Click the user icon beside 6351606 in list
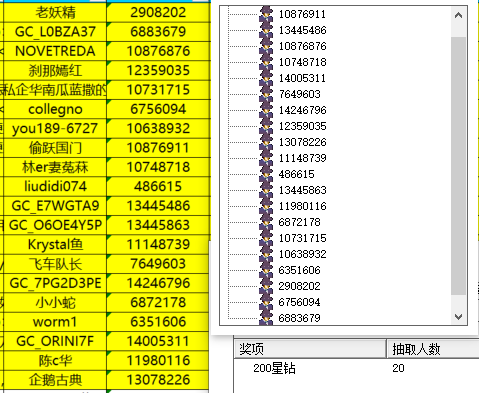479x393 pixels. pyautogui.click(x=266, y=270)
